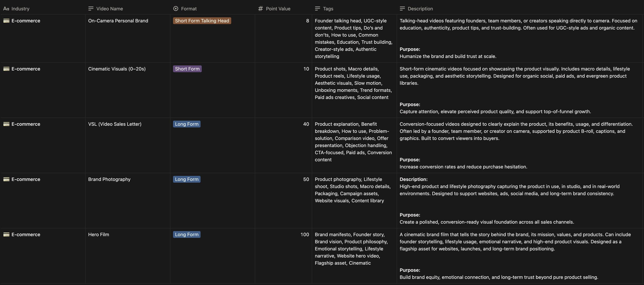Click the Tags column text icon
This screenshot has height=285, width=644.
point(317,9)
